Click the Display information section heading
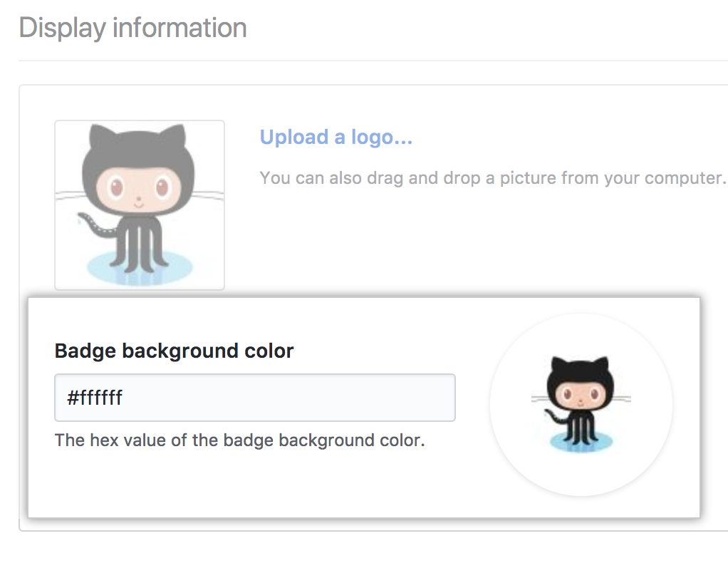The height and width of the screenshot is (563, 728). 132,27
